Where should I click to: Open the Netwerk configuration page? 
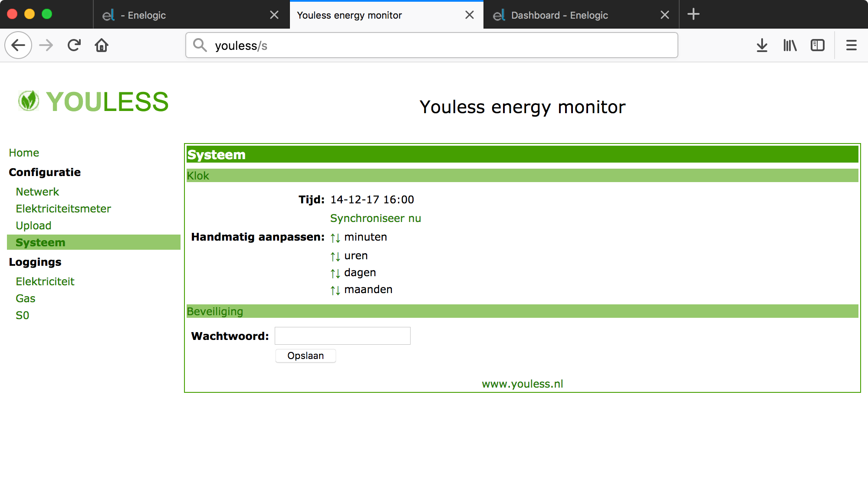click(x=37, y=192)
